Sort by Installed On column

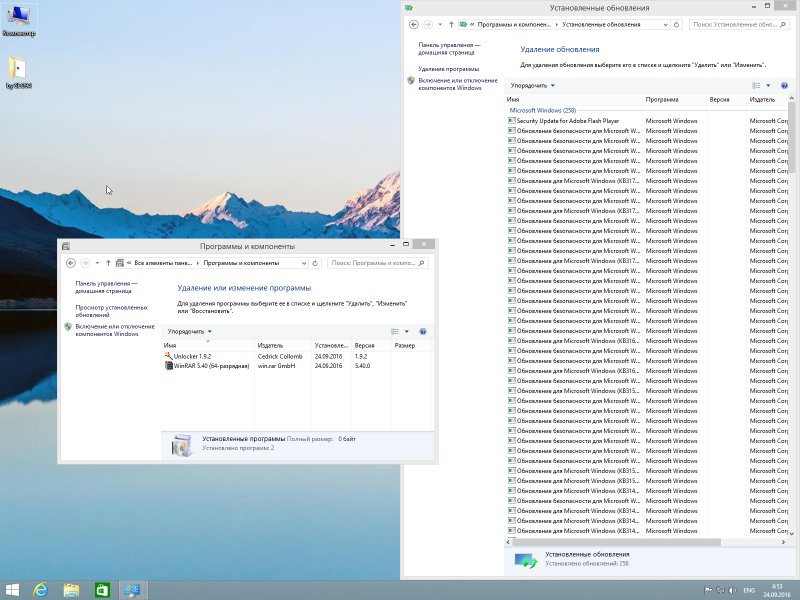(x=331, y=345)
